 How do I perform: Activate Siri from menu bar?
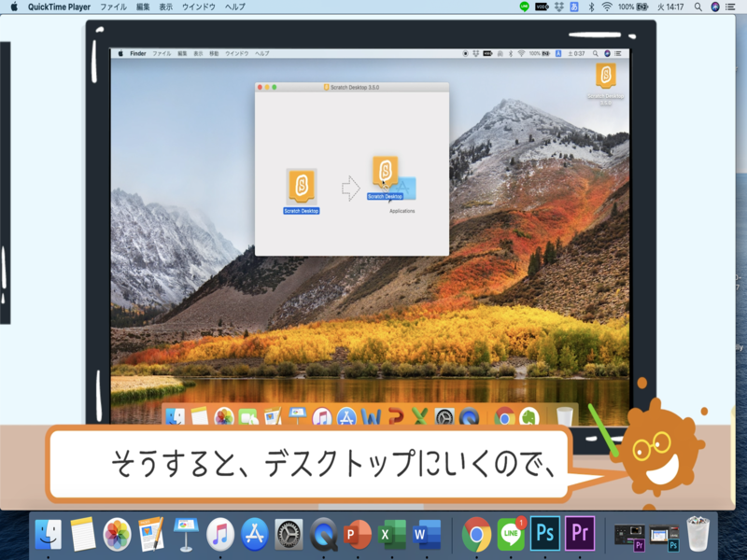coord(715,7)
